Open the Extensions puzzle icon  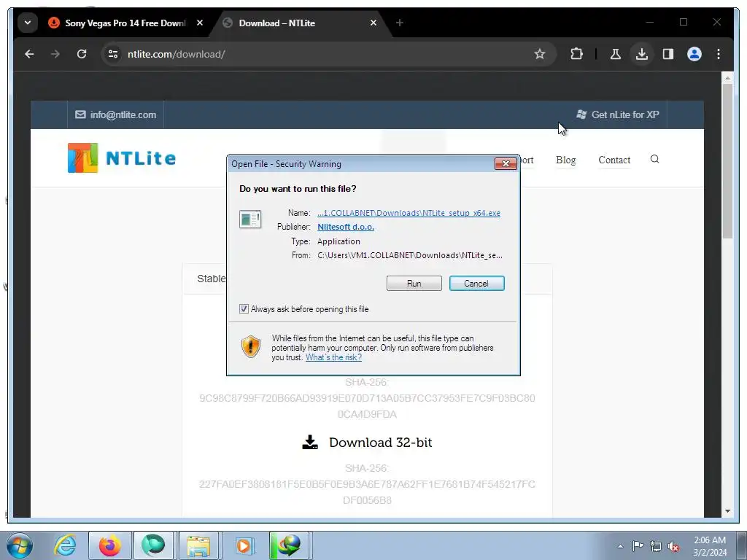(x=576, y=54)
